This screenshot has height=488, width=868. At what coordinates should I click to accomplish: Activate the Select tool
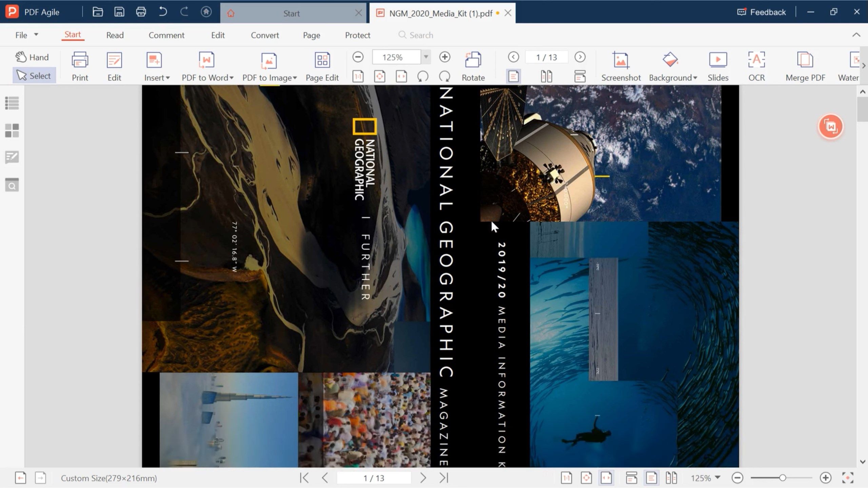[34, 76]
